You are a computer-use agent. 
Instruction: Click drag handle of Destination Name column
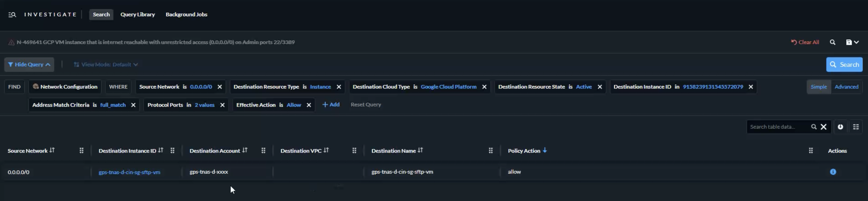[x=490, y=151]
